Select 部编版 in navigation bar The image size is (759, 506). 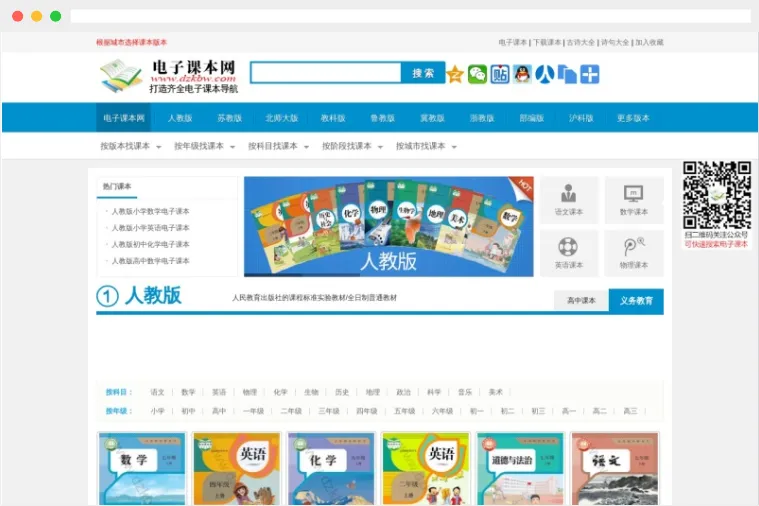531,118
